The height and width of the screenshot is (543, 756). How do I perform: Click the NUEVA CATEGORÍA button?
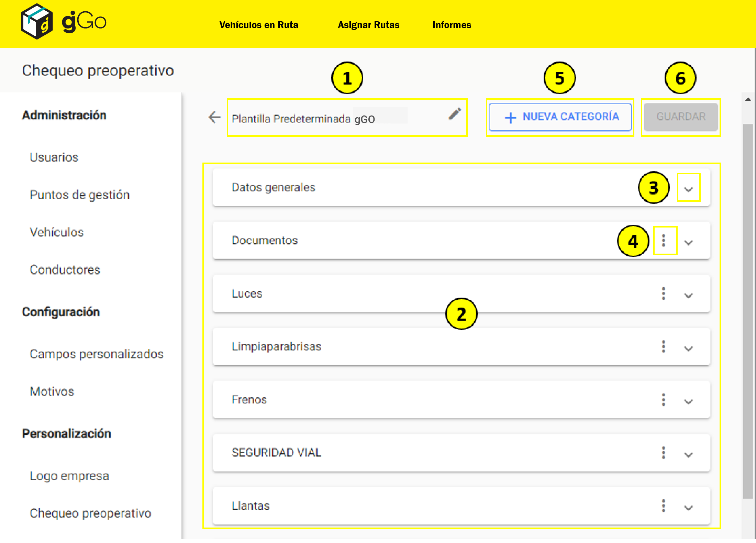[x=560, y=117]
